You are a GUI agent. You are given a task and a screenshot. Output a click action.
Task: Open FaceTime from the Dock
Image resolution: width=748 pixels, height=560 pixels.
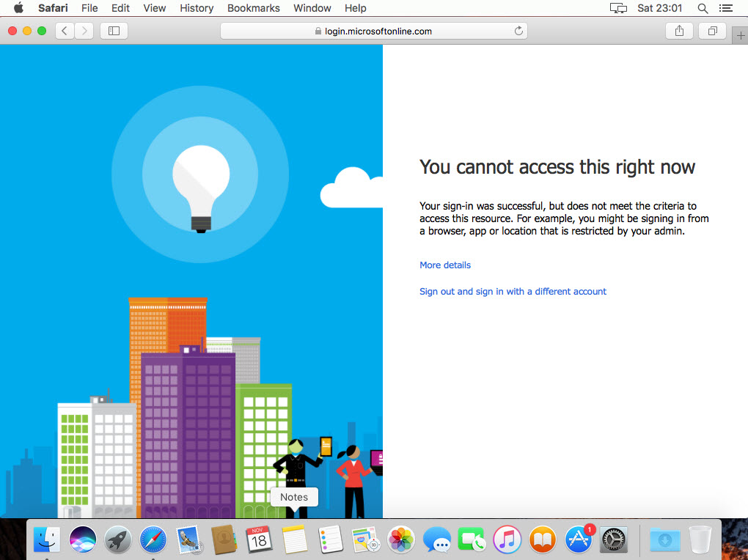click(472, 540)
